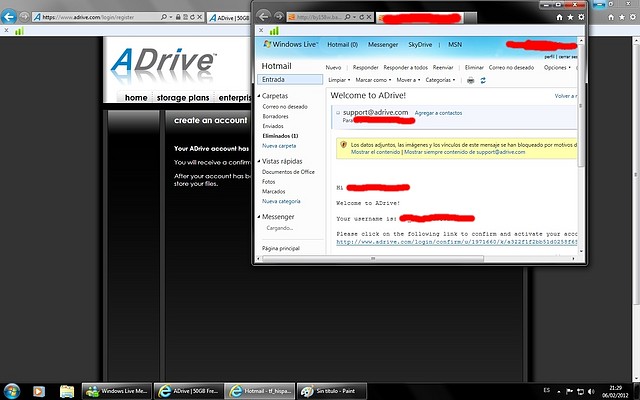The height and width of the screenshot is (400, 640).
Task: Open the Categorías dropdown
Action: pyautogui.click(x=440, y=80)
